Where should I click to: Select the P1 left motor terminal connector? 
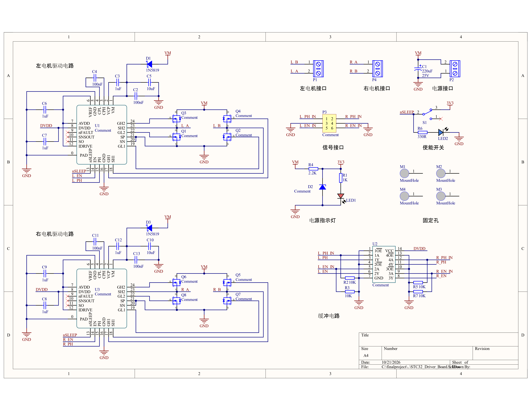318,69
